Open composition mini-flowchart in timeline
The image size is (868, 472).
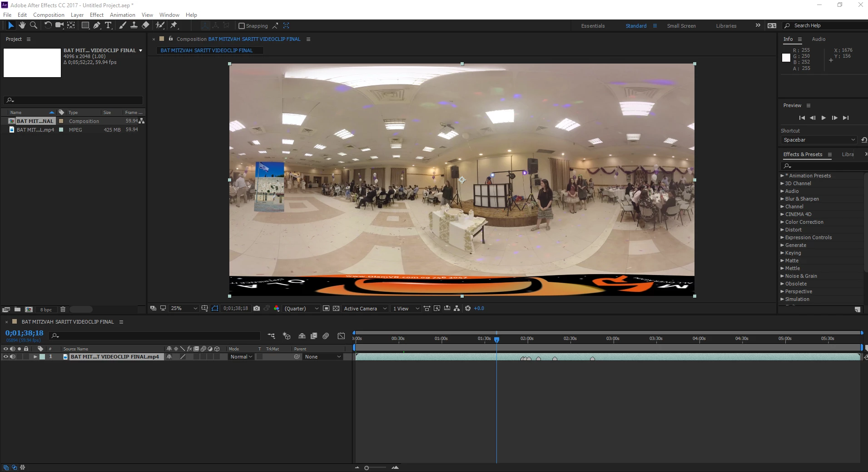pos(271,336)
